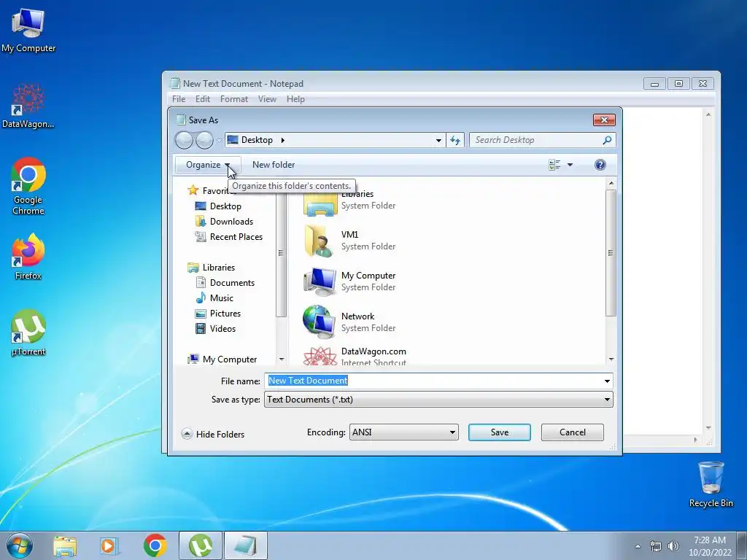The image size is (747, 560).
Task: Open the Notepad View menu
Action: [267, 99]
